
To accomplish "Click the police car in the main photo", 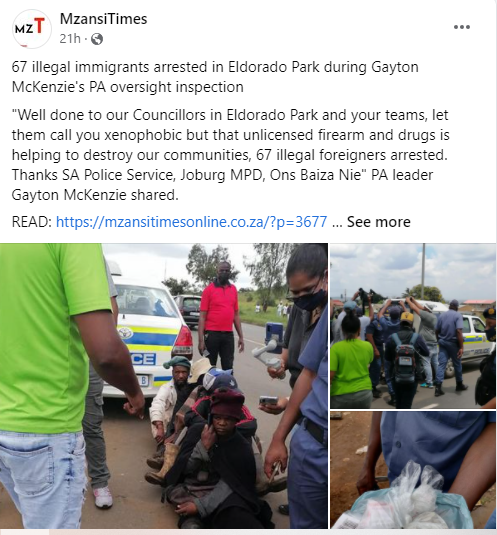I will pyautogui.click(x=148, y=338).
